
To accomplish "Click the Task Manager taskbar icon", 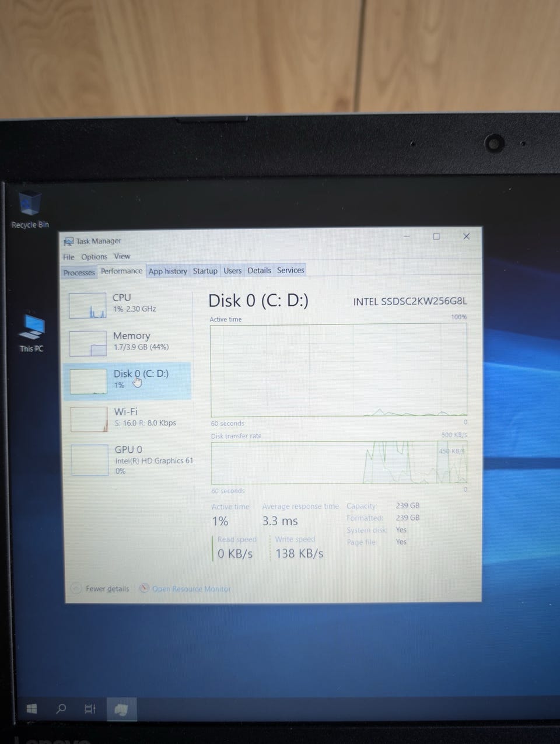I will click(121, 710).
